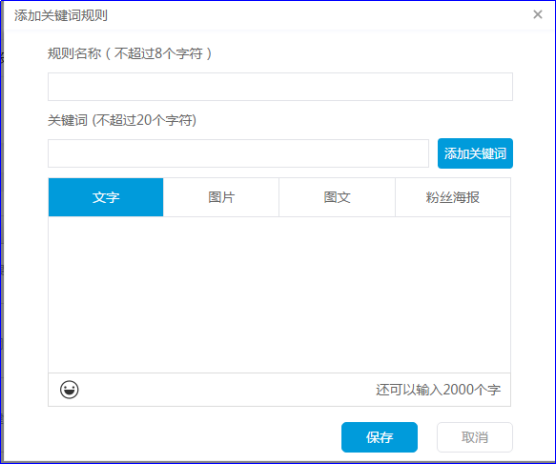Open the emoji picker smiley icon
Viewport: 556px width, 465px height.
pyautogui.click(x=69, y=390)
